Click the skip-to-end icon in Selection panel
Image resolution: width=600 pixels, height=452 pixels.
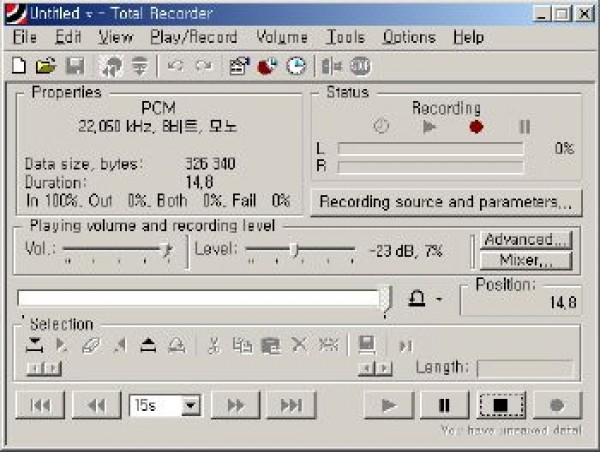tap(406, 346)
